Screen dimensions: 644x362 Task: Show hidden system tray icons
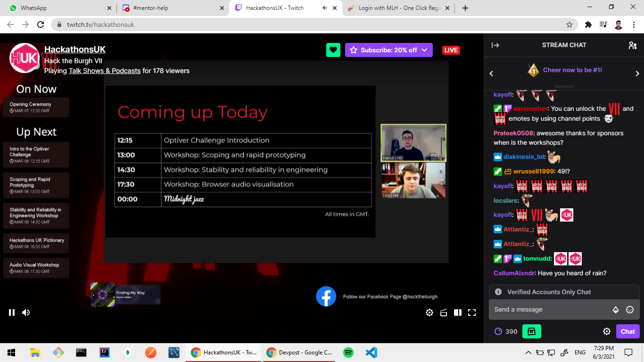528,352
